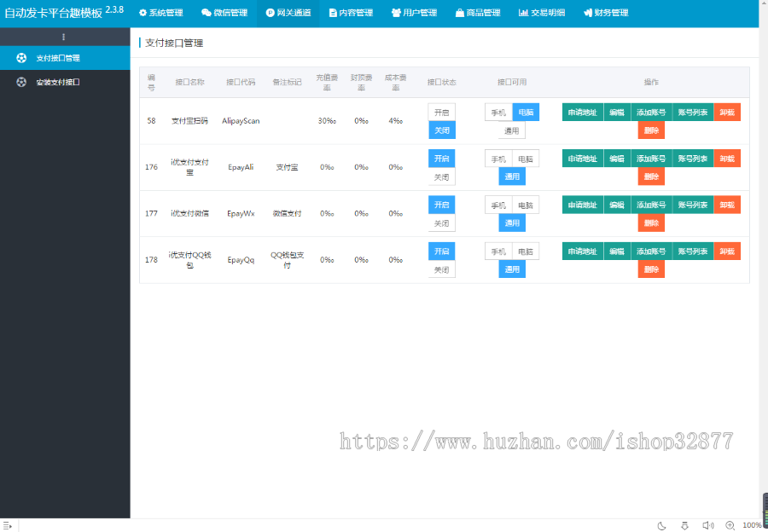Click the download arrow icon in status bar

click(x=685, y=527)
